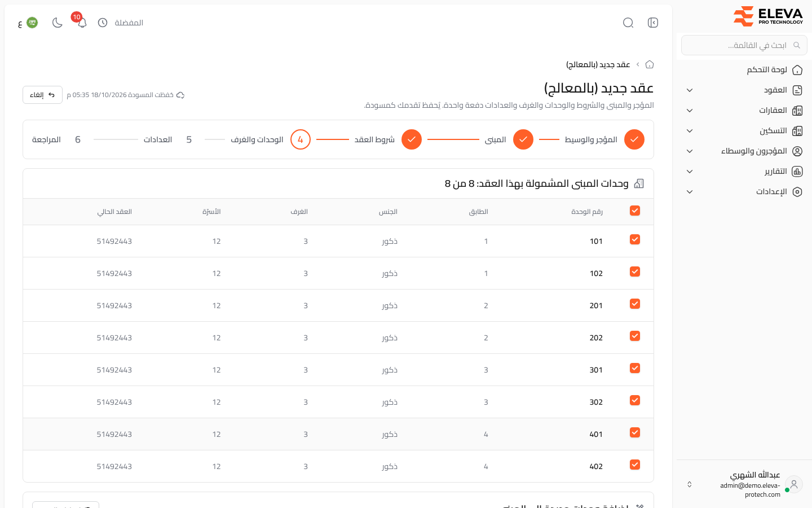Viewport: 812px width, 508px height.
Task: Click the العقارات buildings icon in the sidebar
Action: (x=797, y=111)
